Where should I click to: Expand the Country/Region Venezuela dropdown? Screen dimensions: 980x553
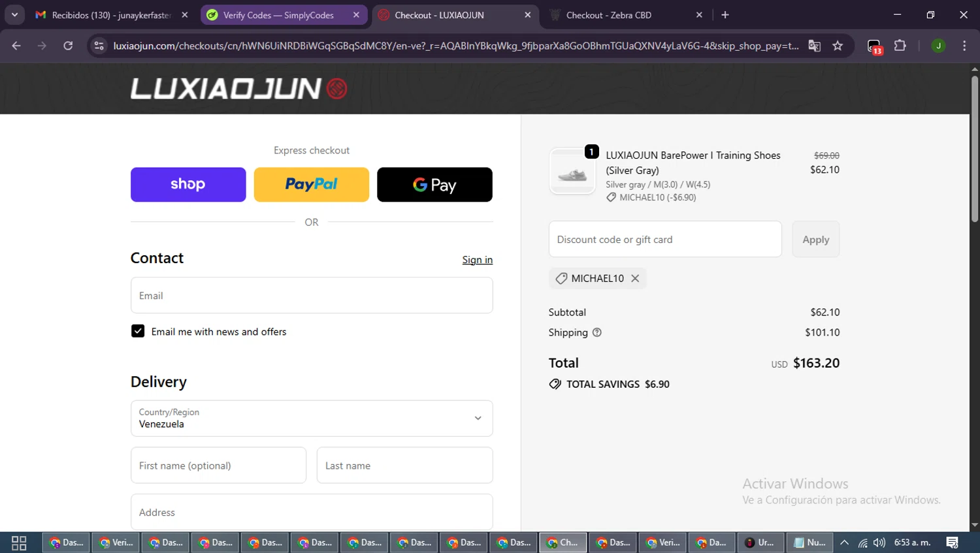312,419
